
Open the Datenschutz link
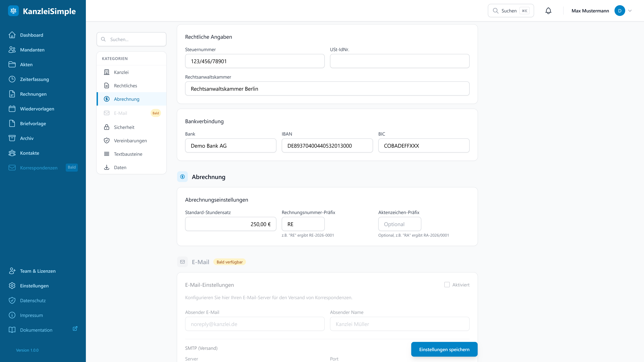point(33,301)
